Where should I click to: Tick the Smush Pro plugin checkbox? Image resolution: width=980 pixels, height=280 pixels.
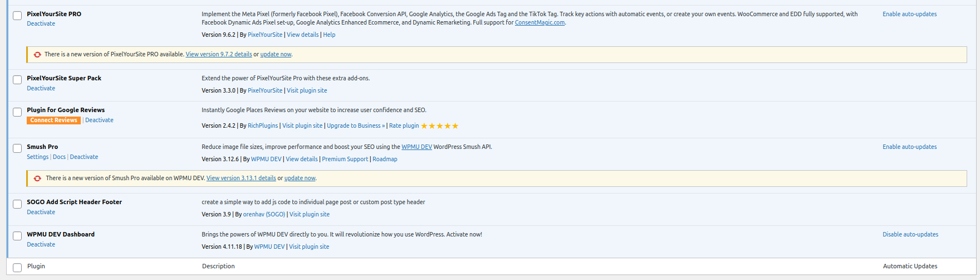[17, 148]
